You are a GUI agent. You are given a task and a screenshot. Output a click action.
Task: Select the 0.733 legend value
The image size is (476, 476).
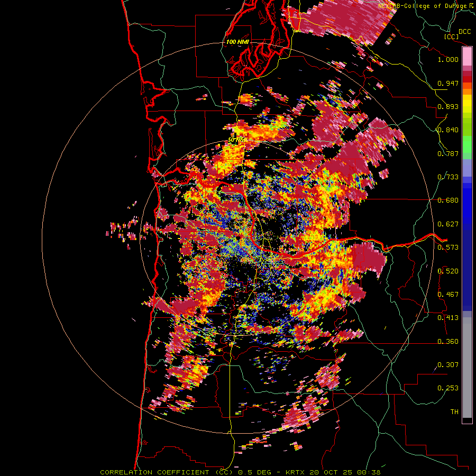[448, 177]
